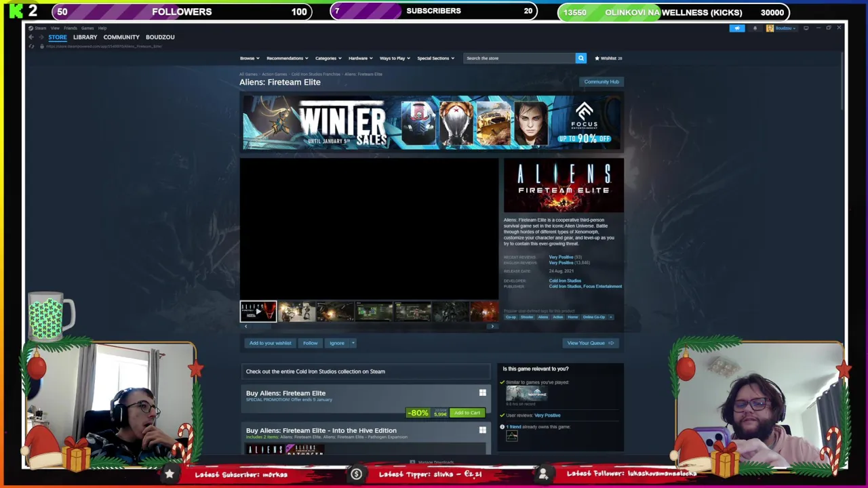This screenshot has height=488, width=868.
Task: Click Manage Downloads text at bottom
Action: pyautogui.click(x=435, y=462)
